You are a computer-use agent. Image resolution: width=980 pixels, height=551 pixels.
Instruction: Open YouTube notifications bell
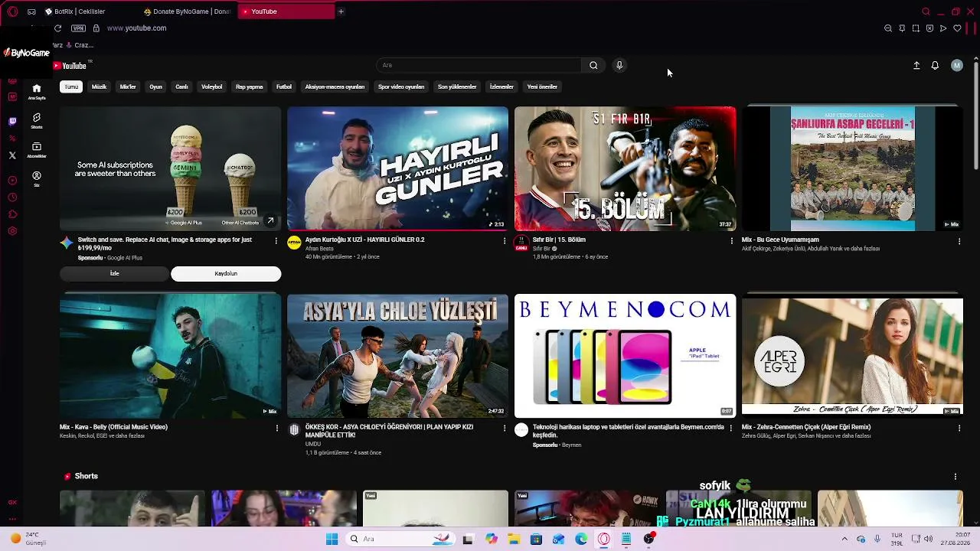[x=935, y=66]
